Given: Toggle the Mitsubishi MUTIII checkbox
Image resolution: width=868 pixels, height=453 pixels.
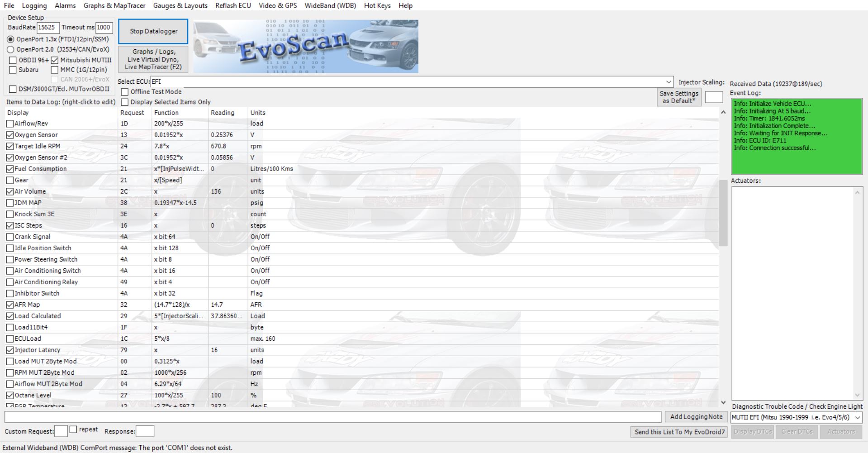Looking at the screenshot, I should (55, 60).
